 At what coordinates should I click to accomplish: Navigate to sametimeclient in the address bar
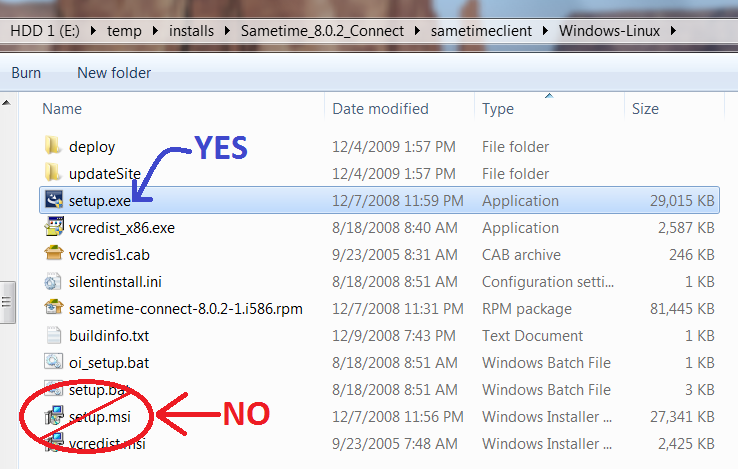tap(481, 31)
